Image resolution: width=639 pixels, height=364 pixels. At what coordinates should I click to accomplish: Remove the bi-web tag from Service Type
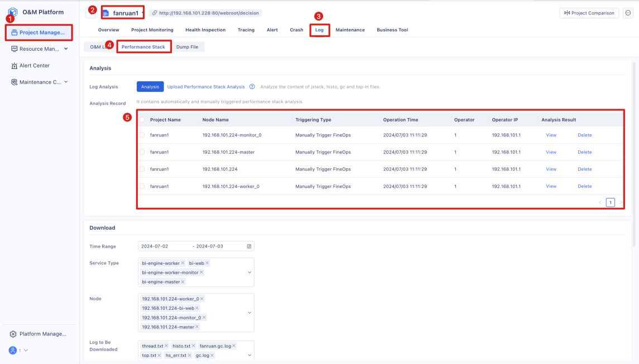207,263
